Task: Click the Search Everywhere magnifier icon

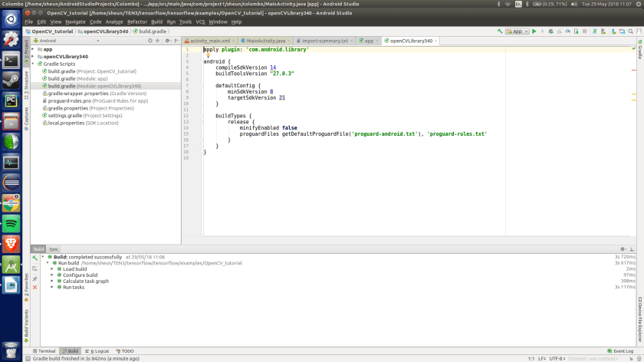Action: coord(629,31)
